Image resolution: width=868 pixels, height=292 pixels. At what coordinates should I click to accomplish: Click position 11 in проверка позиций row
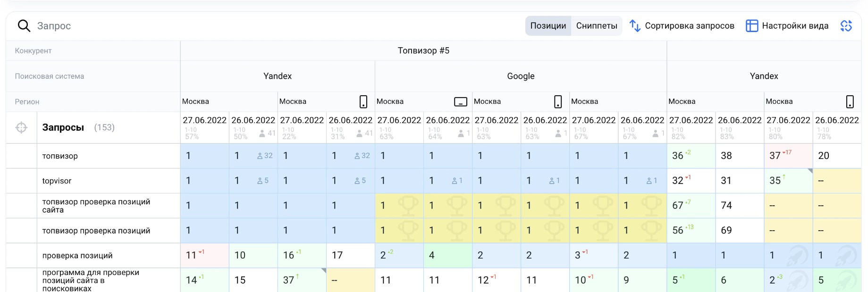[x=191, y=255]
